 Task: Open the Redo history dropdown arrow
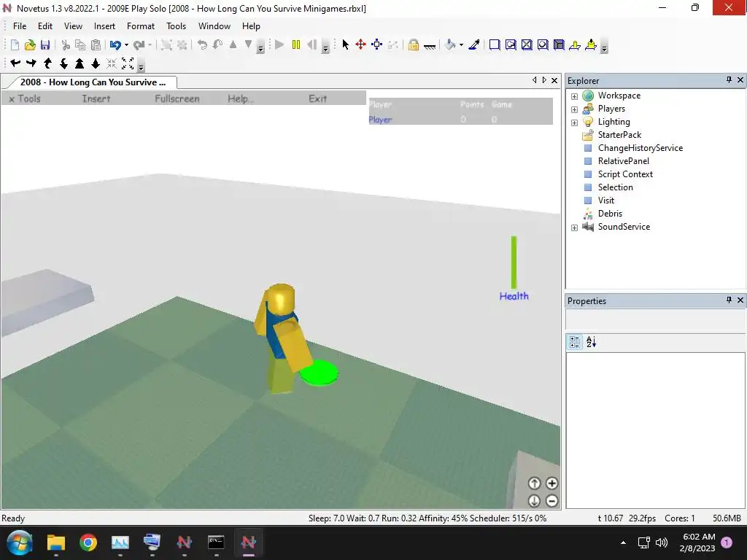tap(150, 44)
